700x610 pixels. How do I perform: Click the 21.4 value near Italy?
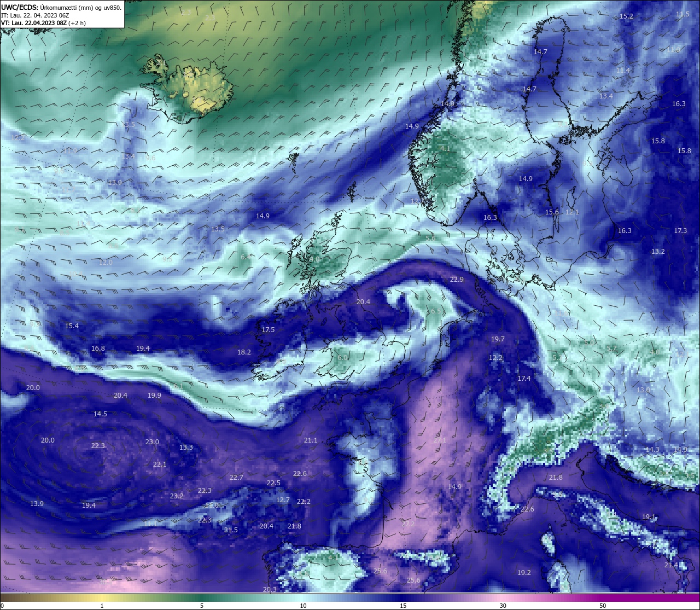tap(671, 565)
